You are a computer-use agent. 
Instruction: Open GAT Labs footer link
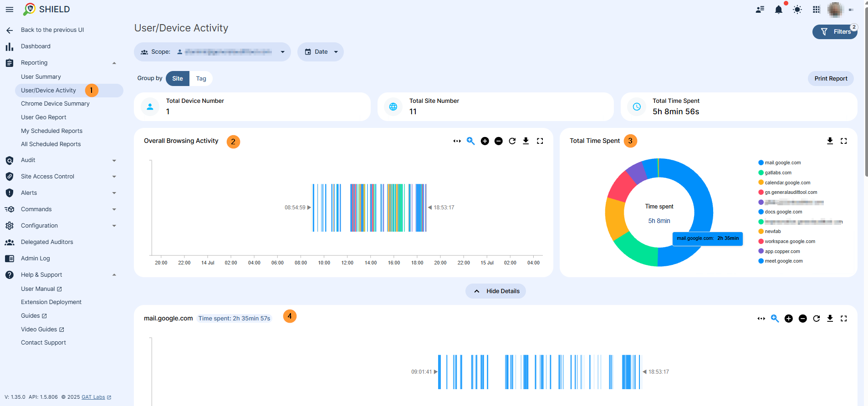pyautogui.click(x=96, y=397)
